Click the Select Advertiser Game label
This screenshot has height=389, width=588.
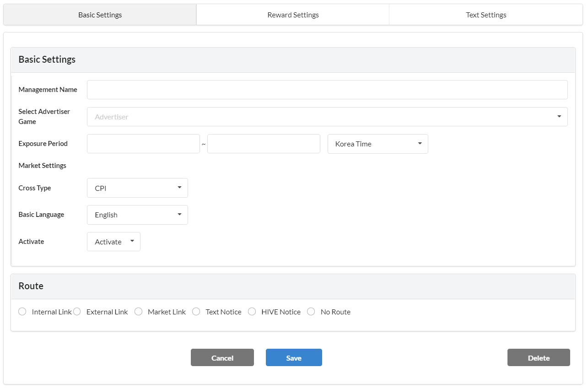[44, 117]
